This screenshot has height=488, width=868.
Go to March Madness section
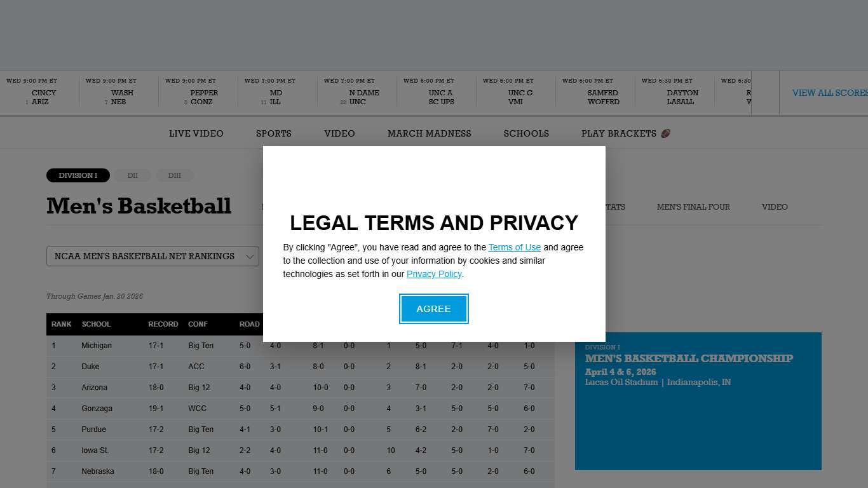(x=429, y=133)
